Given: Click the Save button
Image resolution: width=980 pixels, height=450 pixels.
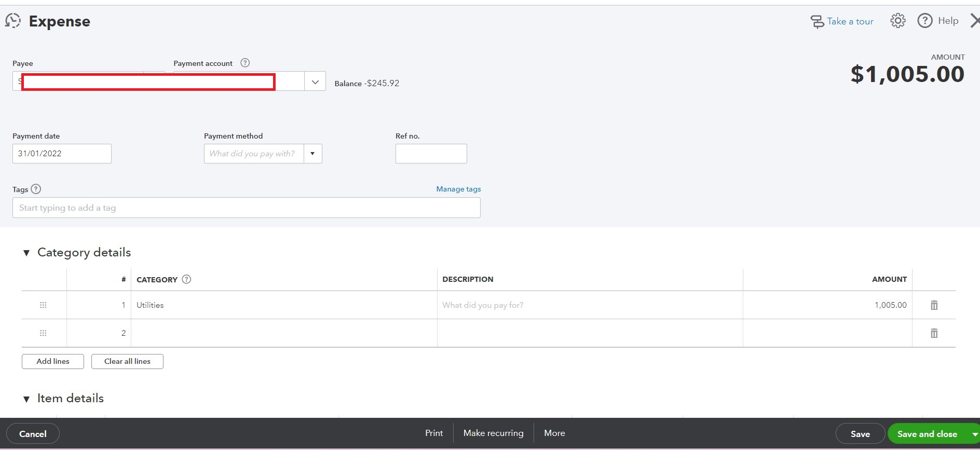Looking at the screenshot, I should tap(860, 434).
